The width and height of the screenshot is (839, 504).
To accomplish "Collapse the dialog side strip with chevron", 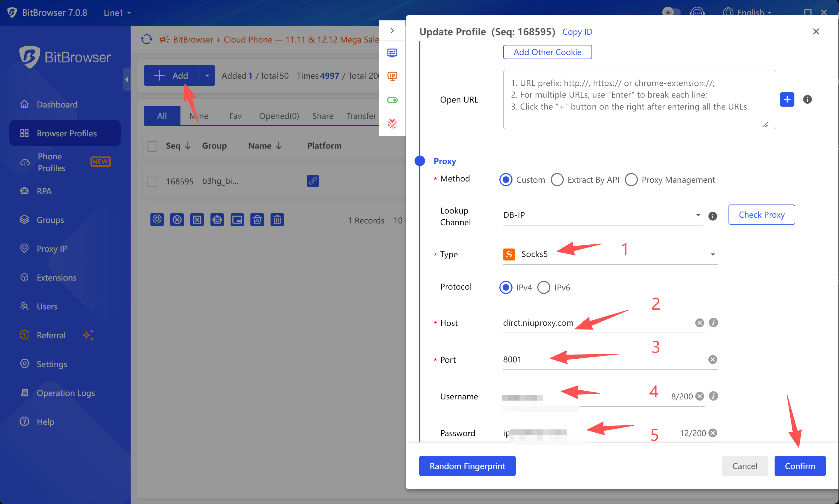I will pyautogui.click(x=392, y=31).
